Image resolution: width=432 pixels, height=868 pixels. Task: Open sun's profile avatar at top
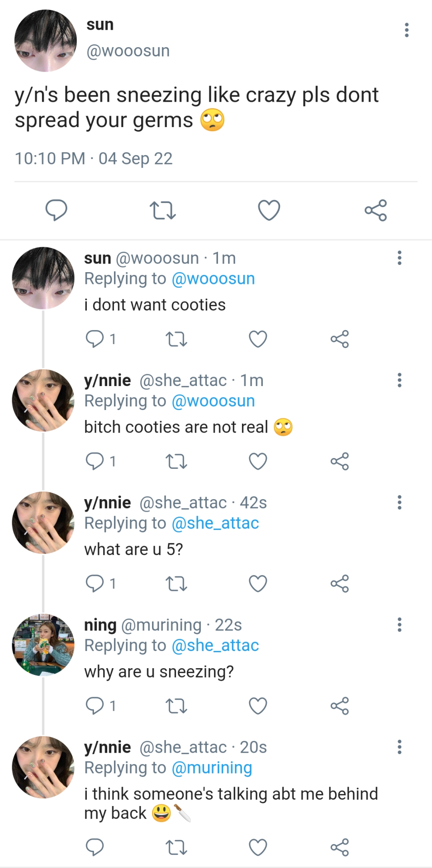pyautogui.click(x=46, y=41)
